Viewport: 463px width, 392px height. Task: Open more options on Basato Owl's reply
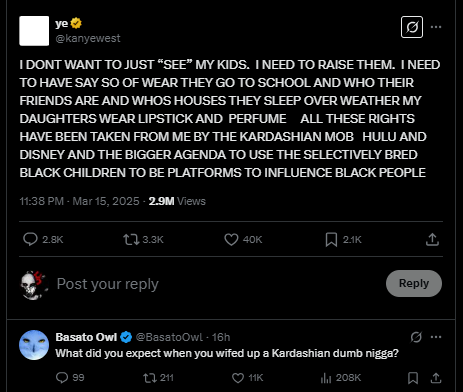click(436, 337)
